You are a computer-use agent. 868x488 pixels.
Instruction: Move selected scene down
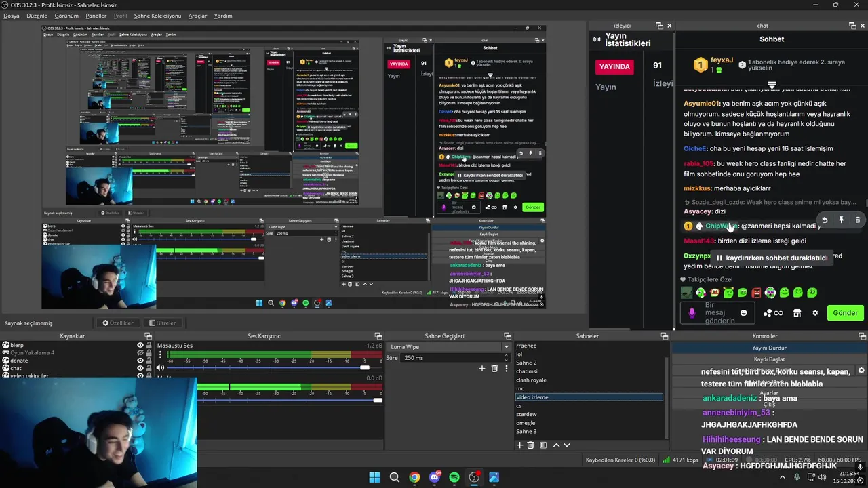click(x=567, y=445)
